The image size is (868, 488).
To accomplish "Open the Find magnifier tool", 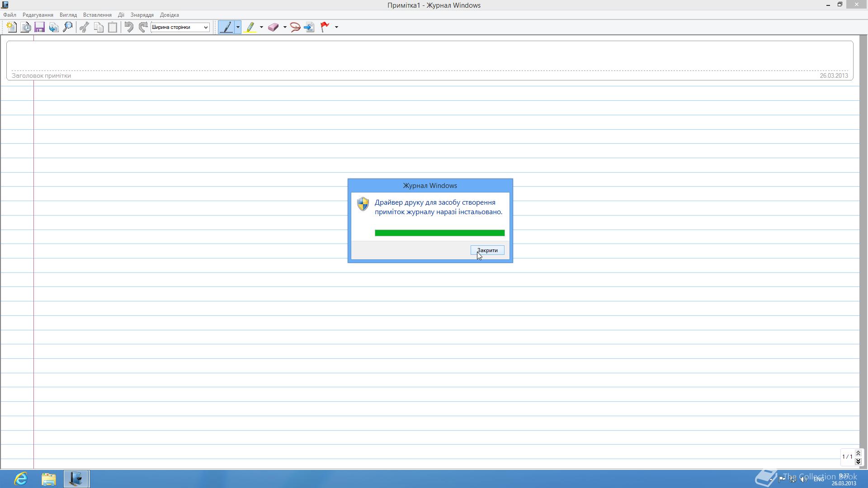I will pyautogui.click(x=68, y=27).
